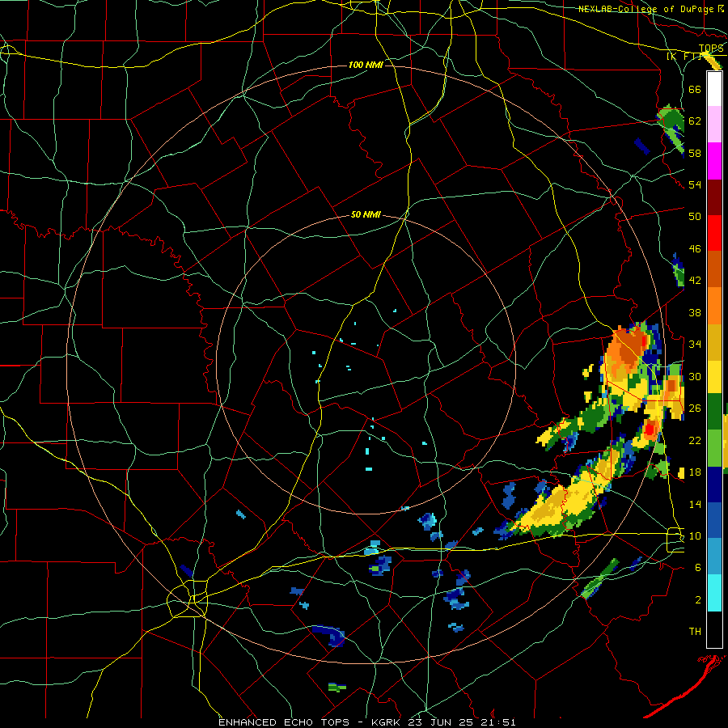Click the white segment of the tops scale
The height and width of the screenshot is (728, 728).
(714, 89)
